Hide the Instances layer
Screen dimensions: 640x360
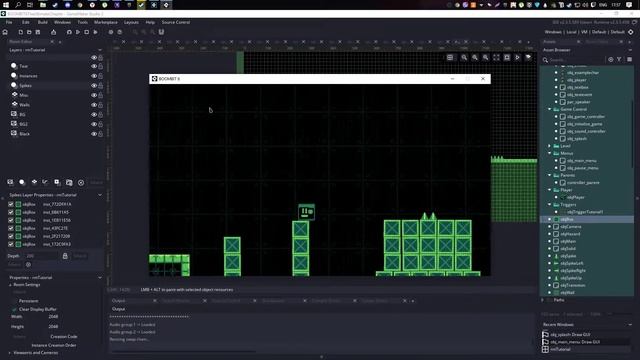(x=94, y=76)
